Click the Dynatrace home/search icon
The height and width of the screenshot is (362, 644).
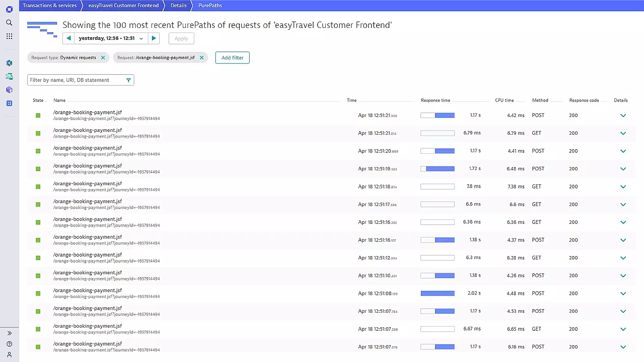click(9, 22)
